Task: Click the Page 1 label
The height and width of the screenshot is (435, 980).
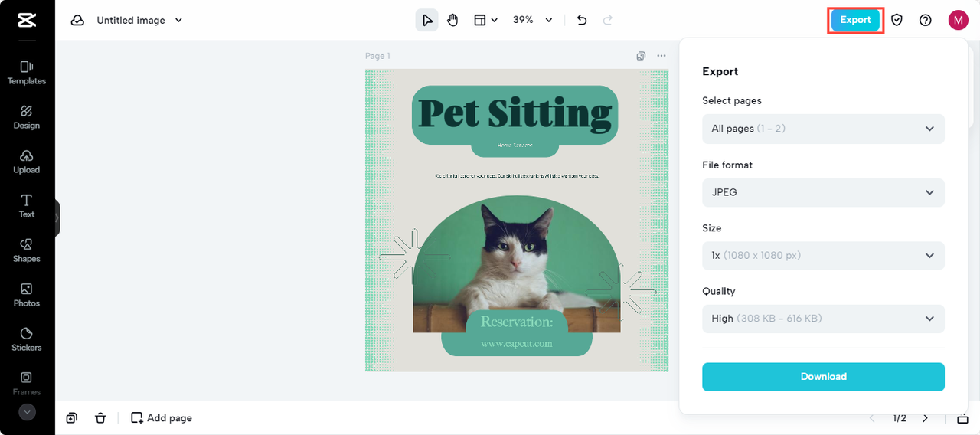Action: [x=377, y=56]
